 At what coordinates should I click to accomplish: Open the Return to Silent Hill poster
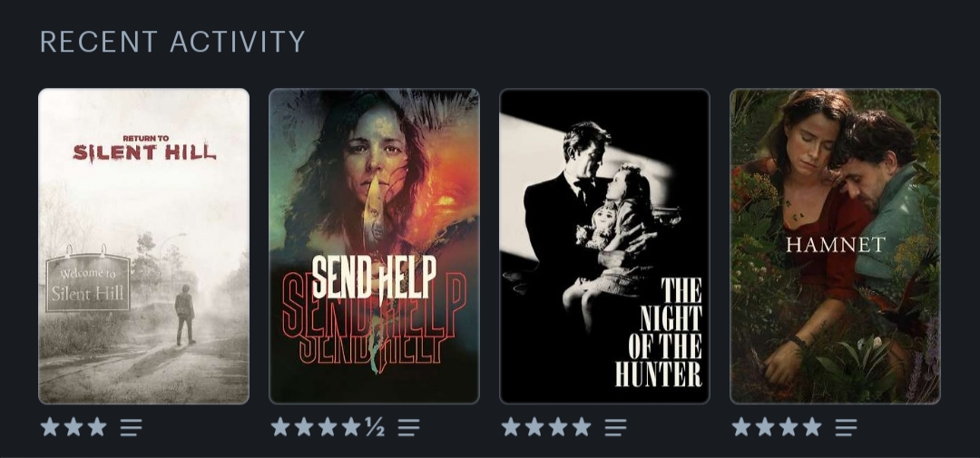143,246
